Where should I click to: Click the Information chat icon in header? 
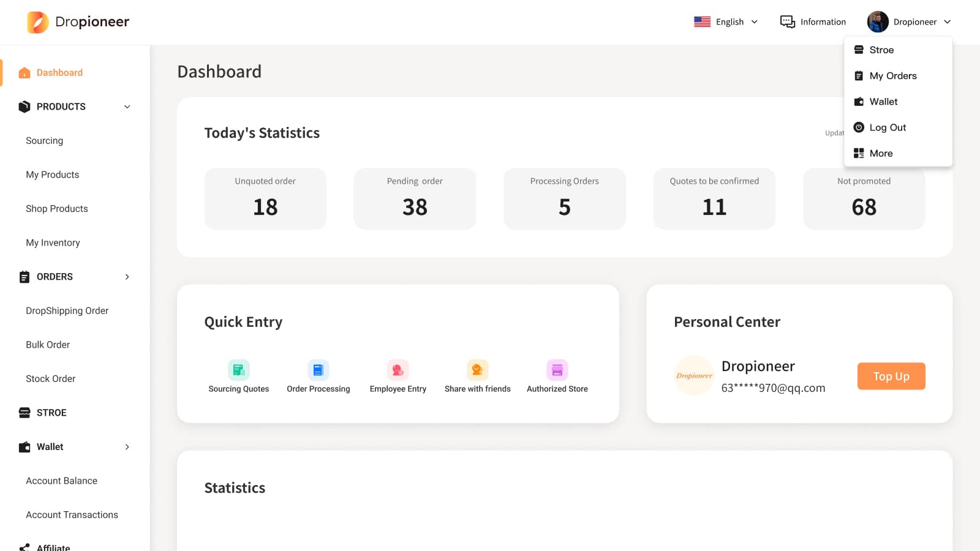coord(787,22)
